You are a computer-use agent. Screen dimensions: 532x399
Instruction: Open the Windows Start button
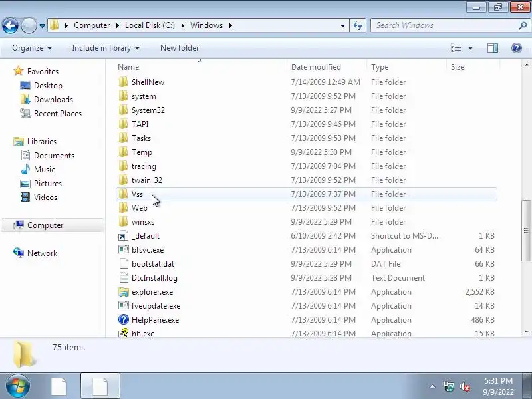click(x=18, y=386)
